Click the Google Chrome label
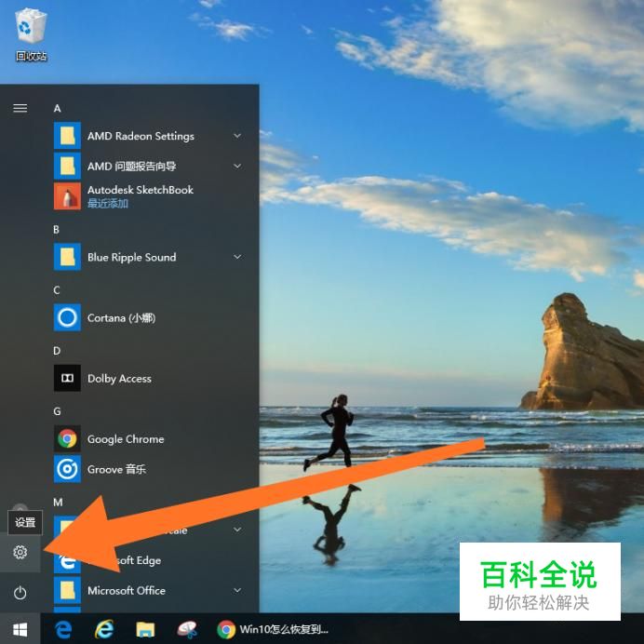The image size is (644, 644). pos(126,439)
